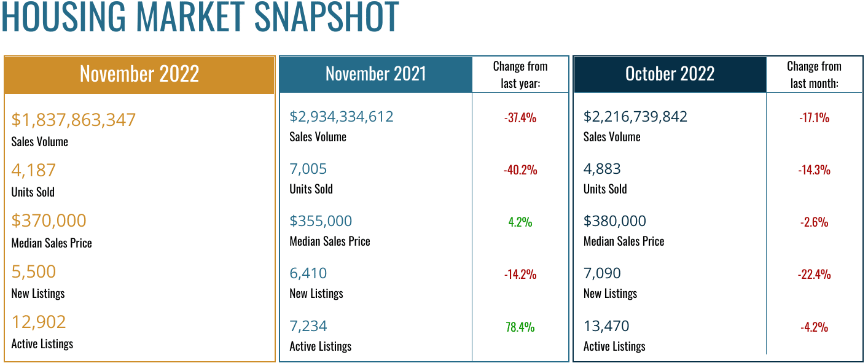
Task: Select the November 2022 header
Action: click(139, 74)
